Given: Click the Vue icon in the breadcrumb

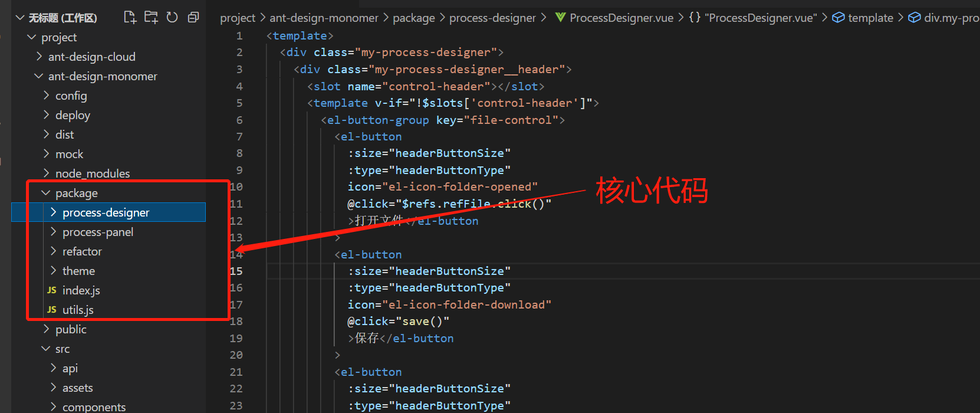Looking at the screenshot, I should (x=560, y=18).
